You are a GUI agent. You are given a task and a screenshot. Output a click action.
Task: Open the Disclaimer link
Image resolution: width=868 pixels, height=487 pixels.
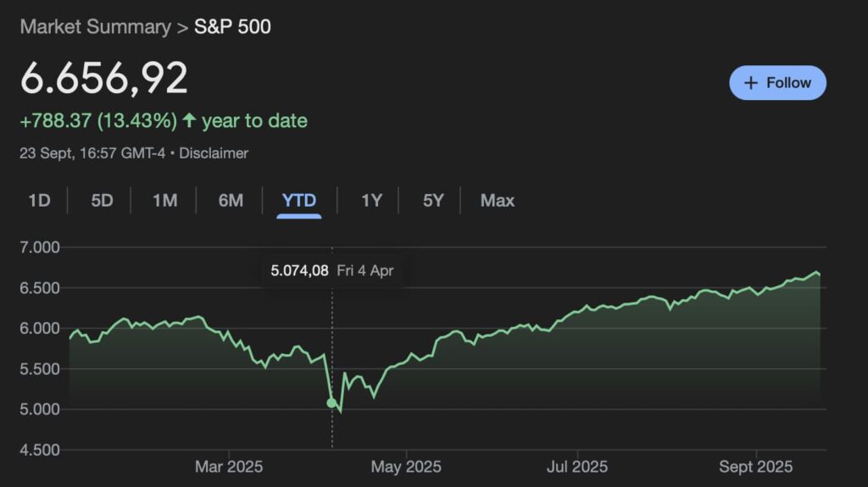(214, 153)
